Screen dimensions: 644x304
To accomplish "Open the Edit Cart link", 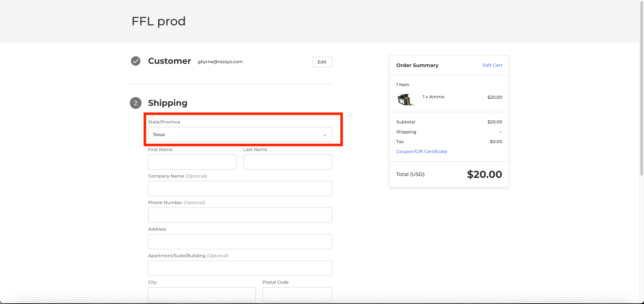I will click(x=492, y=65).
